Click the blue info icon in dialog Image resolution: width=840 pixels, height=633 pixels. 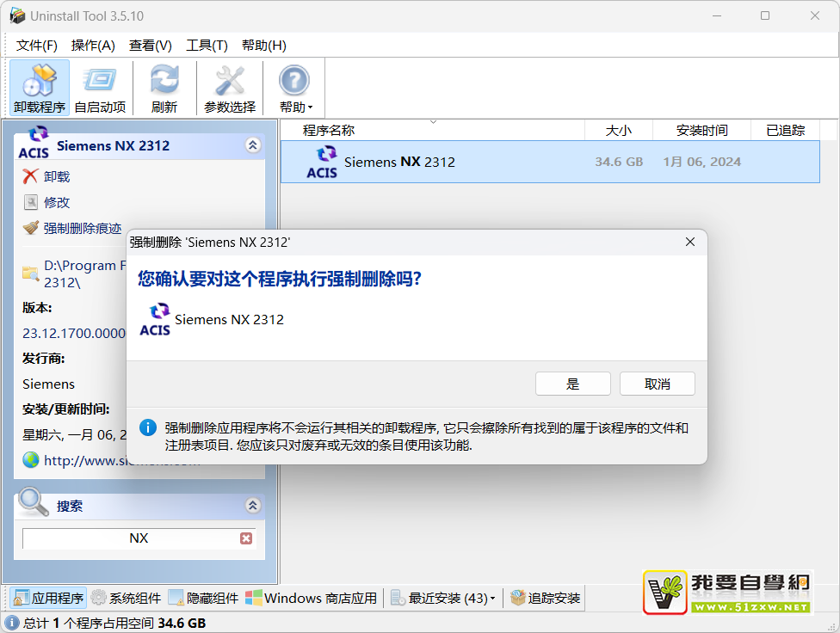148,427
